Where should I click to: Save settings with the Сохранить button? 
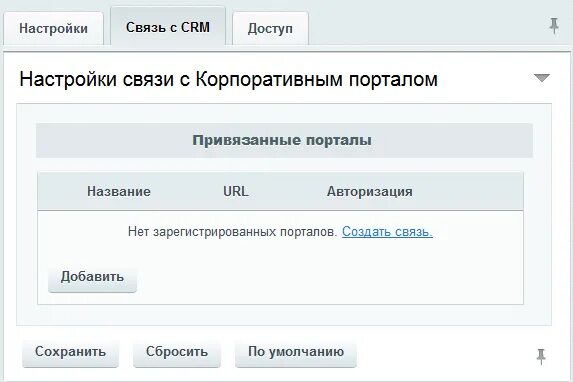71,352
